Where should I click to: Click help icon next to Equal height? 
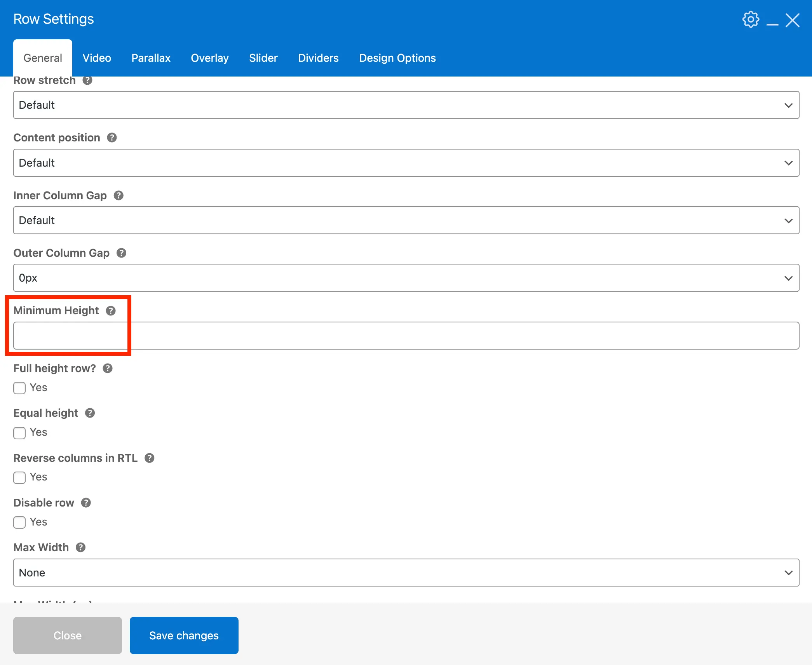point(90,413)
